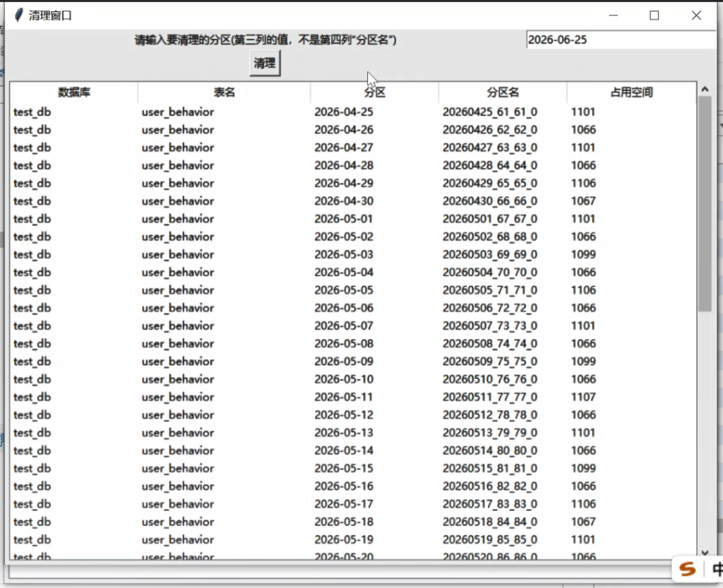Click the 分区 column header
Image resolution: width=723 pixels, height=588 pixels.
coord(374,92)
